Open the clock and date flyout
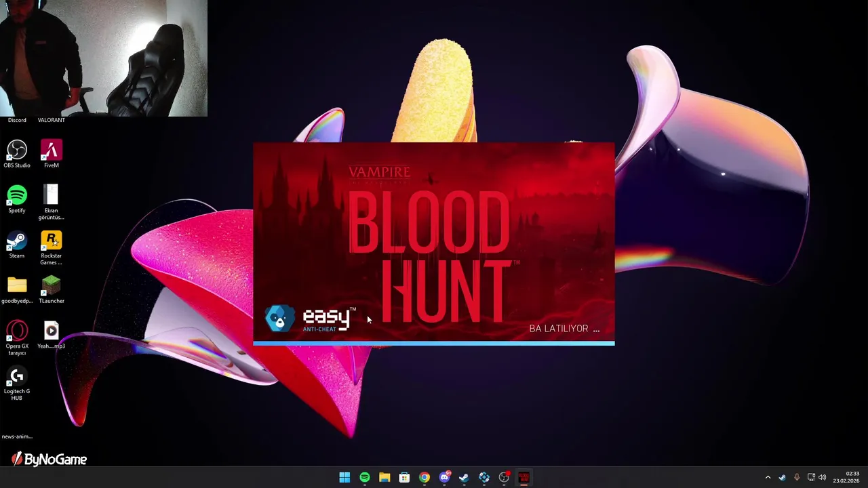 point(846,477)
